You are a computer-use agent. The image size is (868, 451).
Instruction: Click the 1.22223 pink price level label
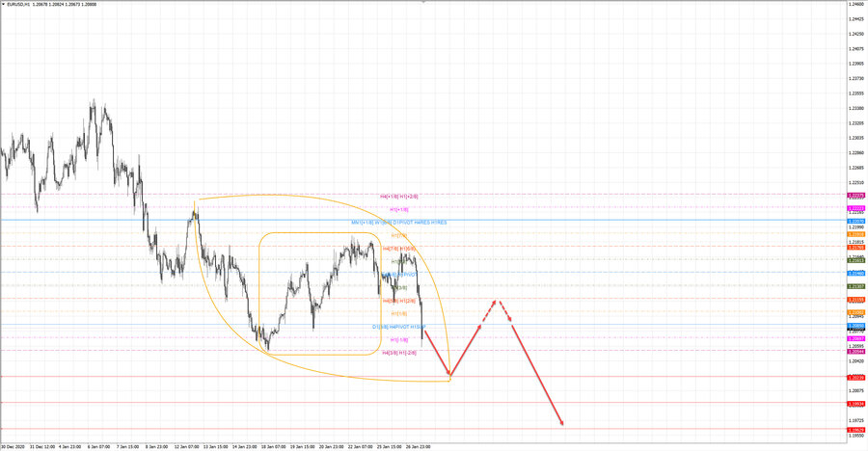(x=856, y=208)
